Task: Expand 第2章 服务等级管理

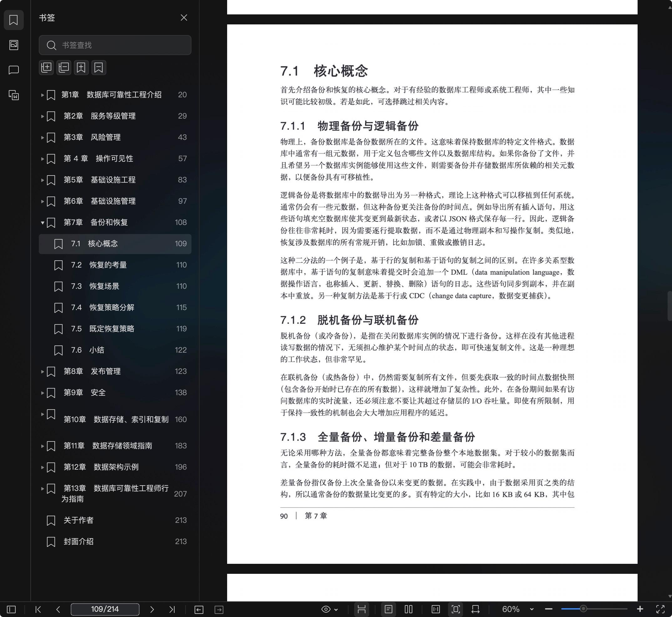Action: (x=43, y=116)
